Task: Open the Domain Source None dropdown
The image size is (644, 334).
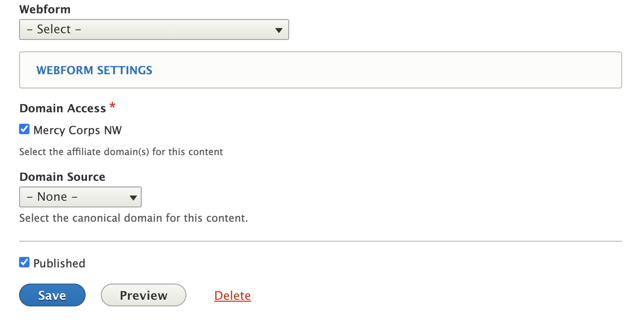Action: pyautogui.click(x=80, y=197)
